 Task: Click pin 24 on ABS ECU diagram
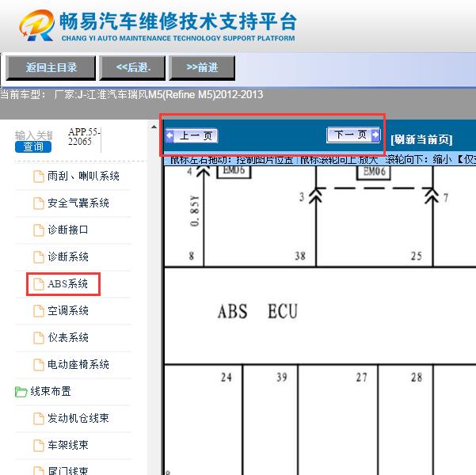click(x=227, y=378)
